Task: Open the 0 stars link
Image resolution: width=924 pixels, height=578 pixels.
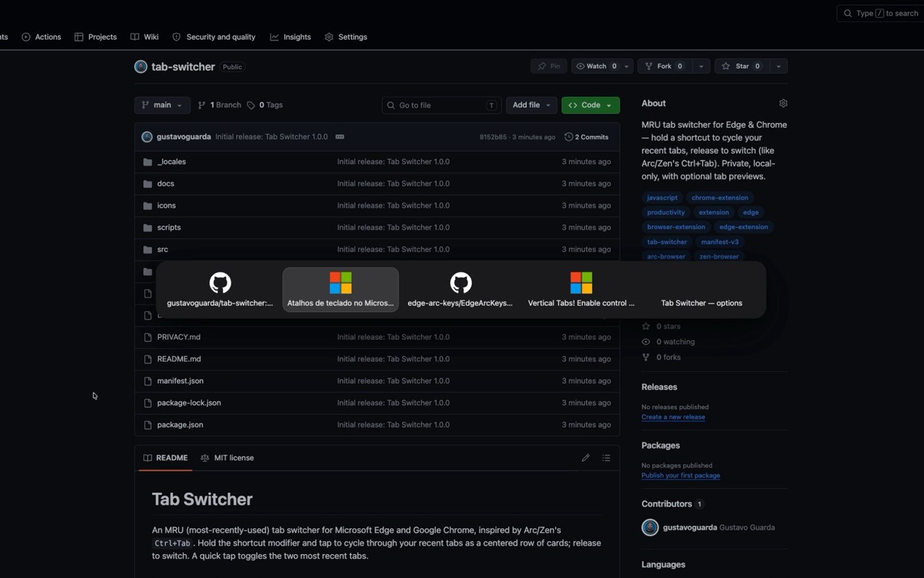Action: 661,327
